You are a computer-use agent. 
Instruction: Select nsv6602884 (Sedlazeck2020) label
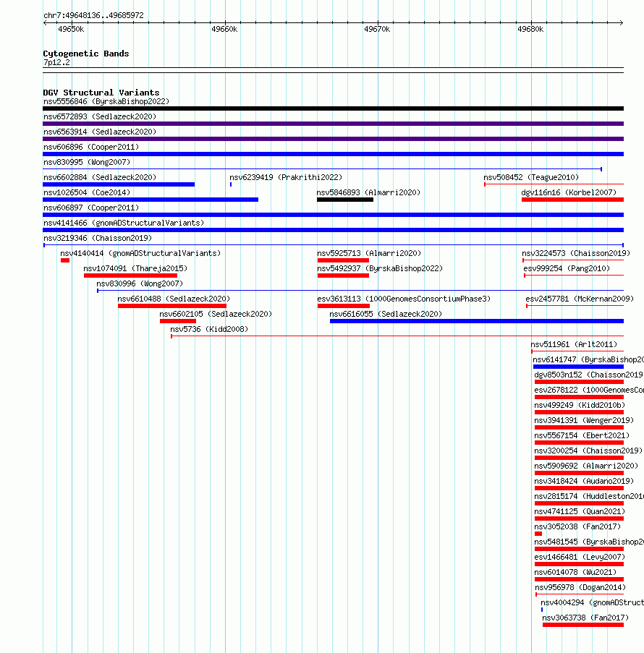[x=100, y=177]
